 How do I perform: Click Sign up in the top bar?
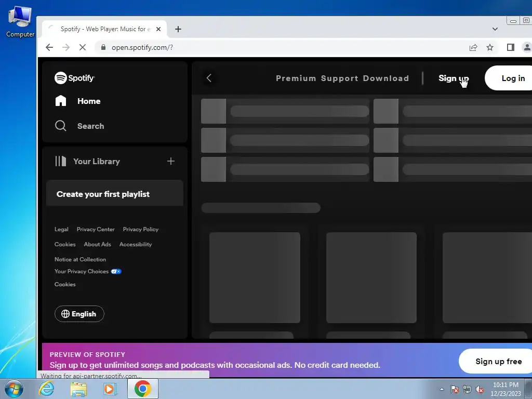coord(454,78)
